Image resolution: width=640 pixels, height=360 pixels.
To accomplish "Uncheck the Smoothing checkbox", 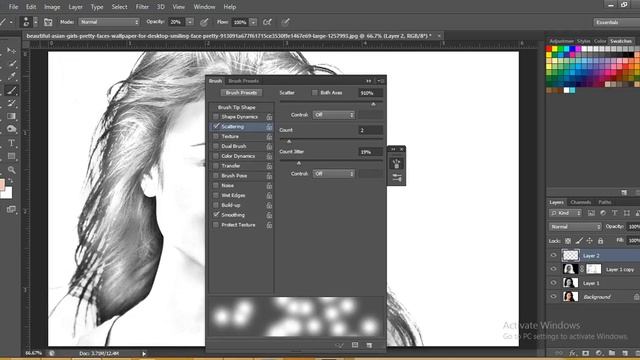I will 216,215.
